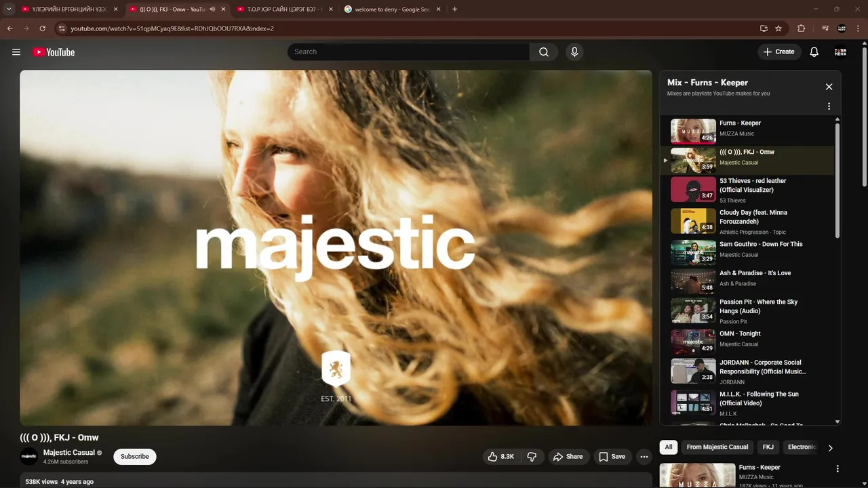
Task: Open the YouTube hamburger guide menu
Action: tap(16, 52)
